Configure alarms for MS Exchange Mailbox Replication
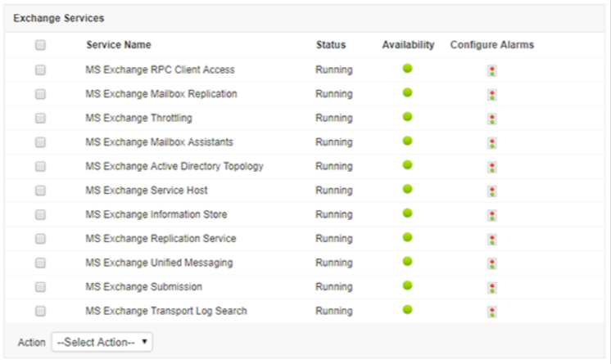This screenshot has width=611, height=364. tap(491, 95)
